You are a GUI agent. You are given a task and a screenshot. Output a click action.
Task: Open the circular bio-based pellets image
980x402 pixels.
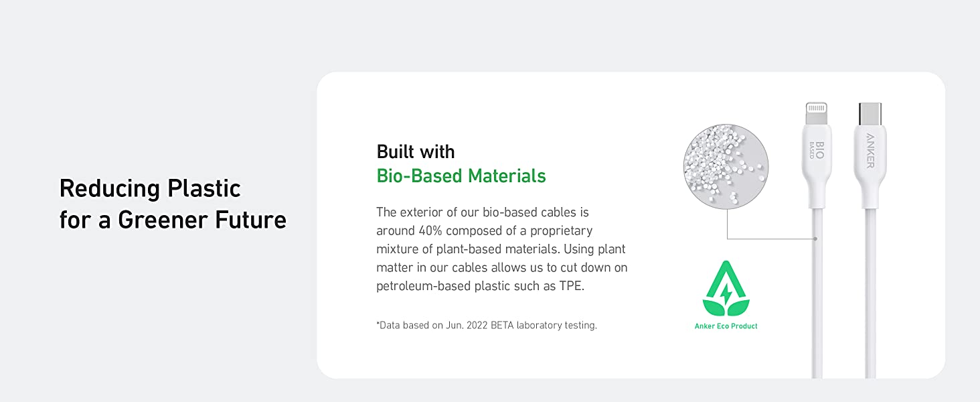pos(726,165)
